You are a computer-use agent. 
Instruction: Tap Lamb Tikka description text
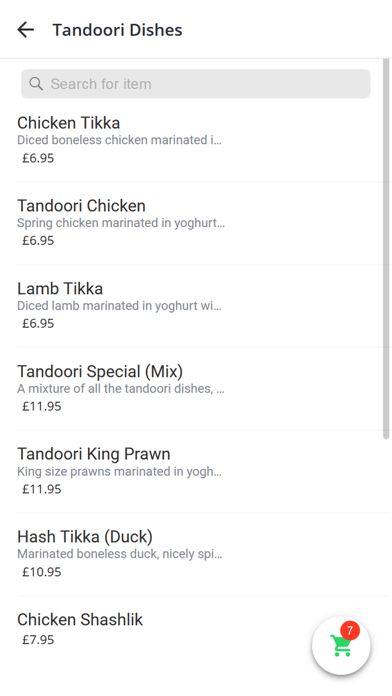coord(119,306)
